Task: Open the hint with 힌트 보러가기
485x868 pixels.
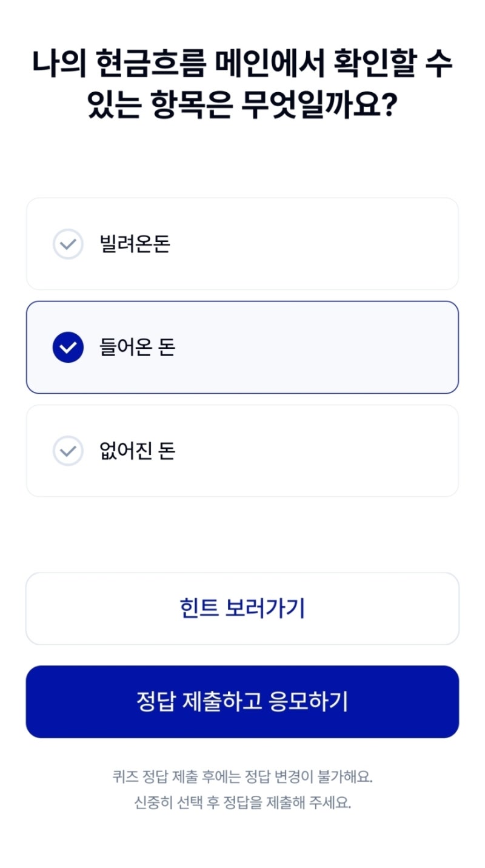Action: tap(242, 608)
